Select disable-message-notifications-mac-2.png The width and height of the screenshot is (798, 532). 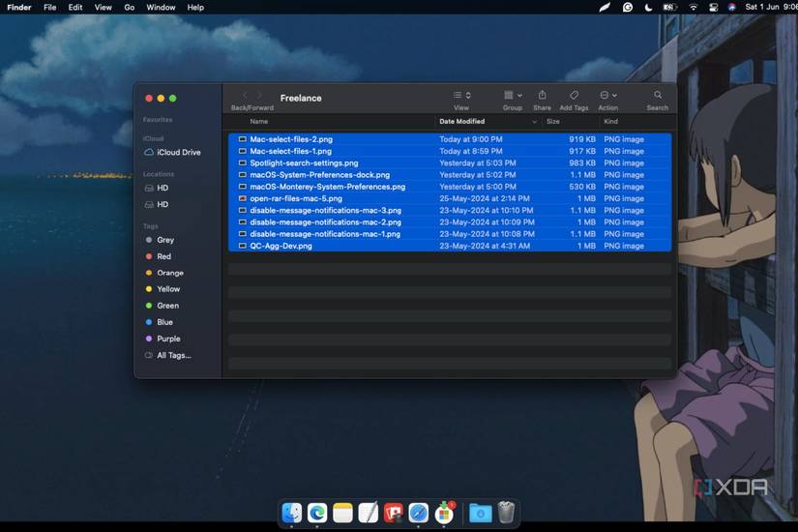(x=450, y=222)
